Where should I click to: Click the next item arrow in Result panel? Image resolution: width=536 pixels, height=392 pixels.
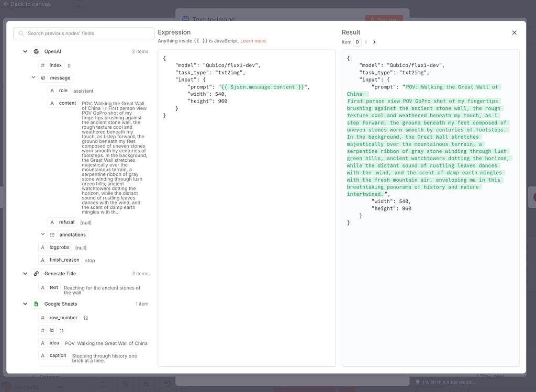(375, 42)
